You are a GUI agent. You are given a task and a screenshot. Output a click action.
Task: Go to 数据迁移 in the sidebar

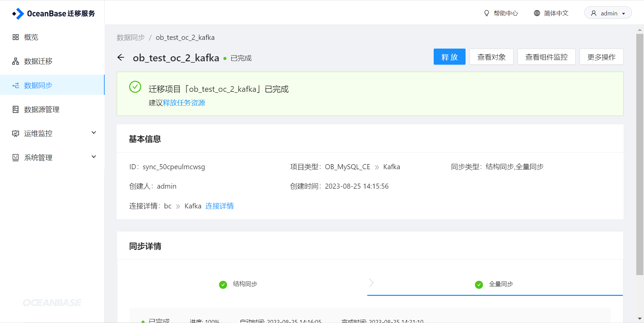(38, 61)
